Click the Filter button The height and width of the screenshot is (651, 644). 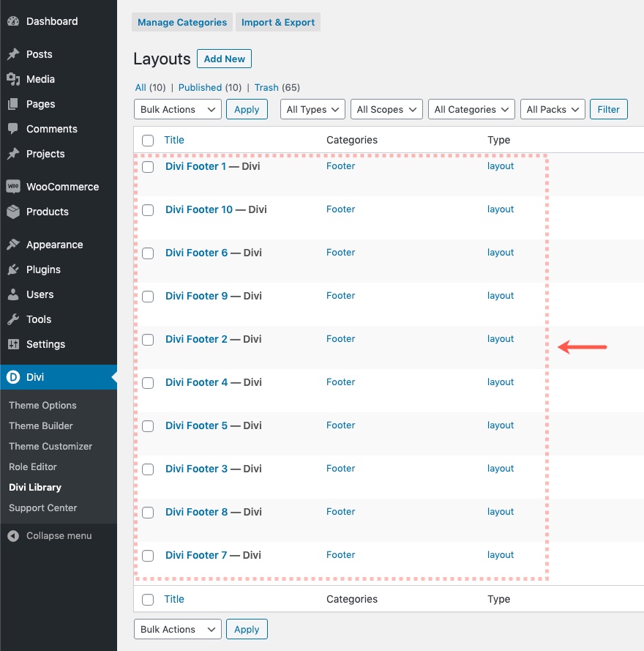(609, 109)
